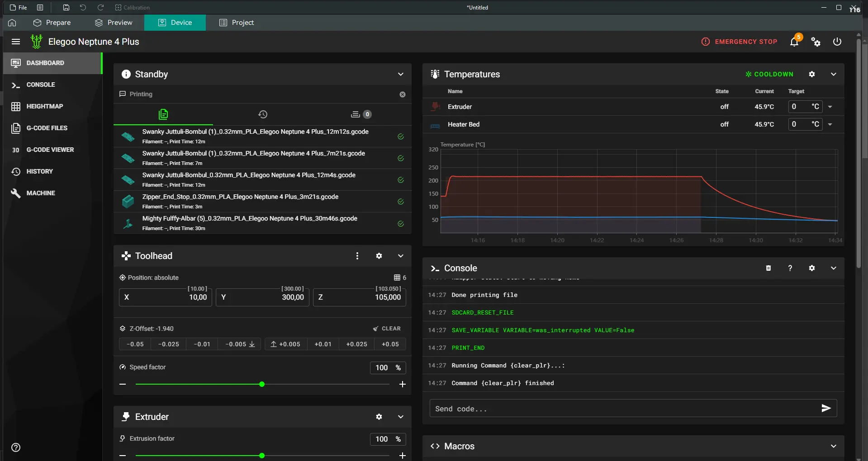
Task: Expand the Macros panel
Action: [x=834, y=446]
